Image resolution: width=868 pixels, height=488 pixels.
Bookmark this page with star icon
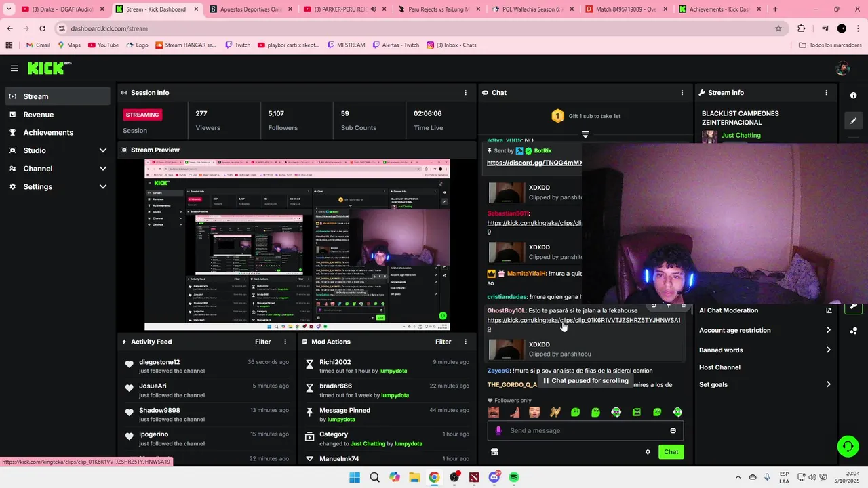[x=778, y=28]
